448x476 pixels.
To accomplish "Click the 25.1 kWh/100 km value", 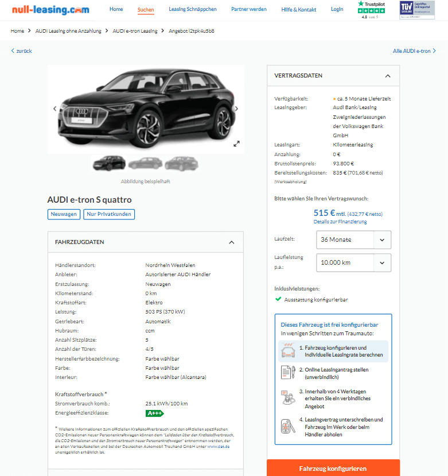I will tap(166, 404).
